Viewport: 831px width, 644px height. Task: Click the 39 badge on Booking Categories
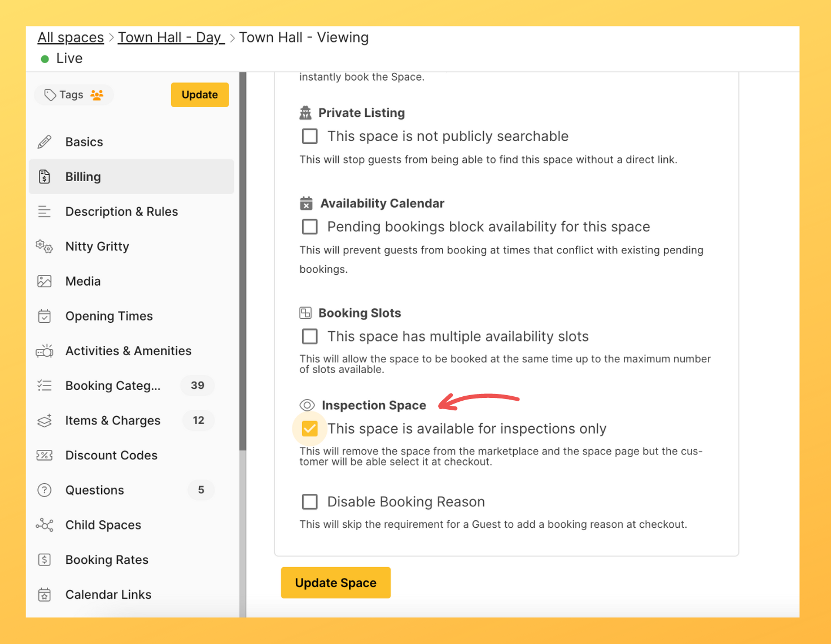coord(198,385)
